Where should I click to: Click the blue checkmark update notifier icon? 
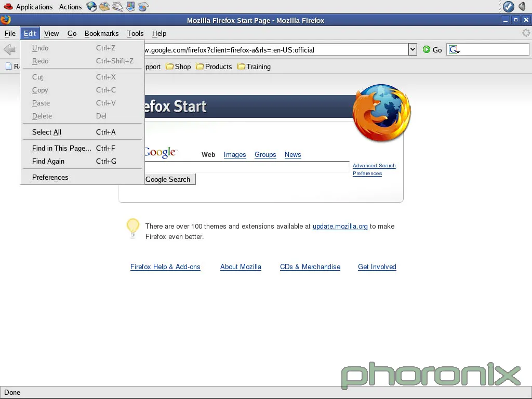click(x=508, y=6)
